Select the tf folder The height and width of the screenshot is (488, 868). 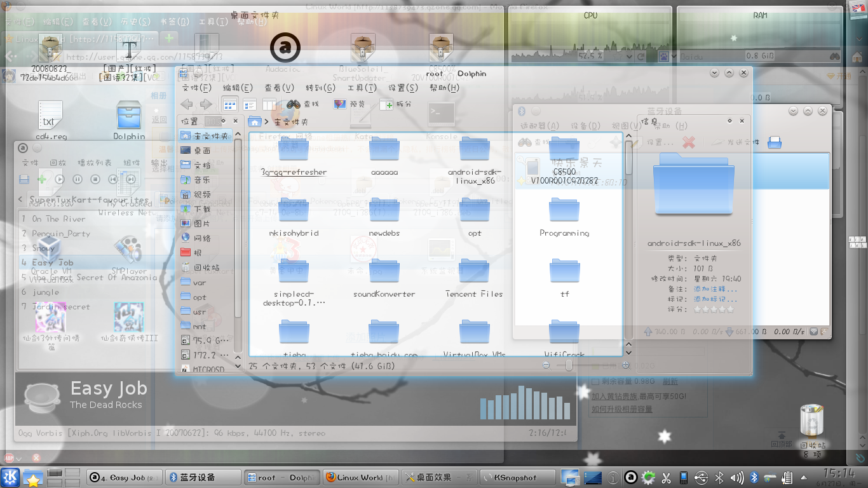(564, 279)
